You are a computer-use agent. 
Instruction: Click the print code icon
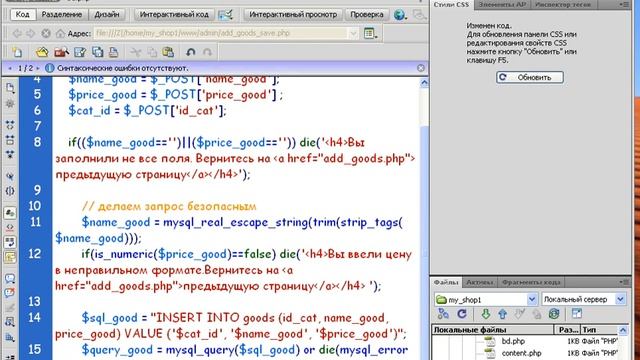point(114,52)
